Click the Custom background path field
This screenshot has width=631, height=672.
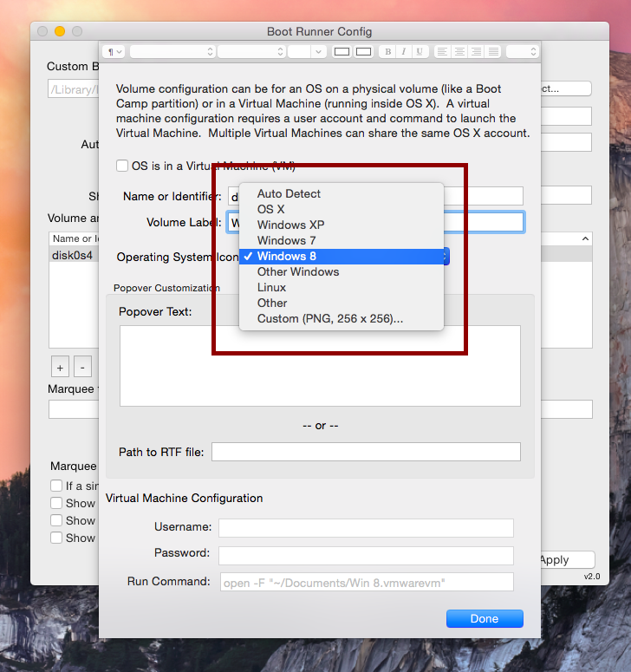pos(74,89)
